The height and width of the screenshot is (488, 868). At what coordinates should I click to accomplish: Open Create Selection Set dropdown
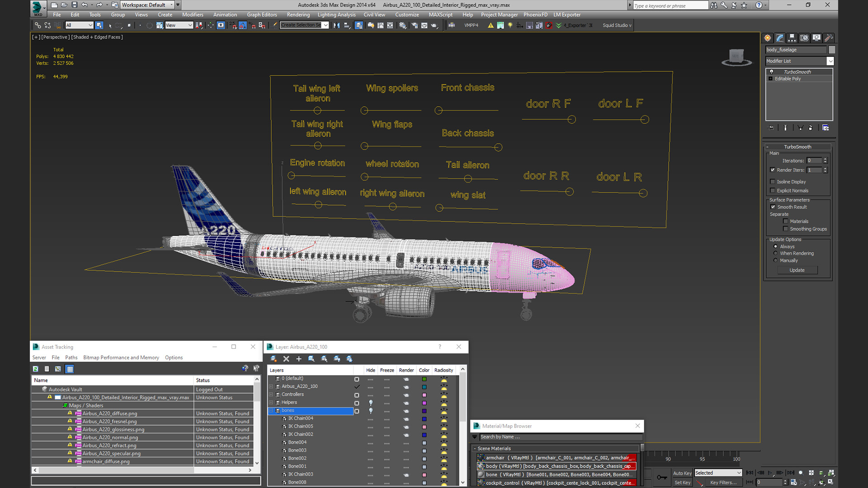(325, 25)
